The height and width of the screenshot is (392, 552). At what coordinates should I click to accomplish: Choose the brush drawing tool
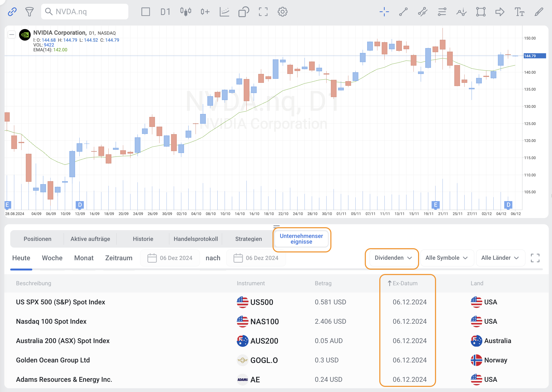[x=539, y=12]
